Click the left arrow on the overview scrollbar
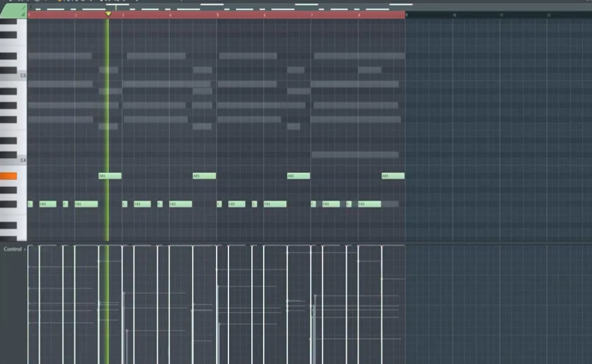This screenshot has height=364, width=592. (x=31, y=7)
